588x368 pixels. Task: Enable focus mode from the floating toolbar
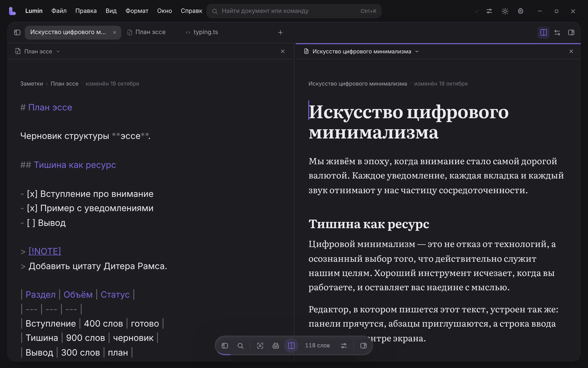[x=260, y=346]
